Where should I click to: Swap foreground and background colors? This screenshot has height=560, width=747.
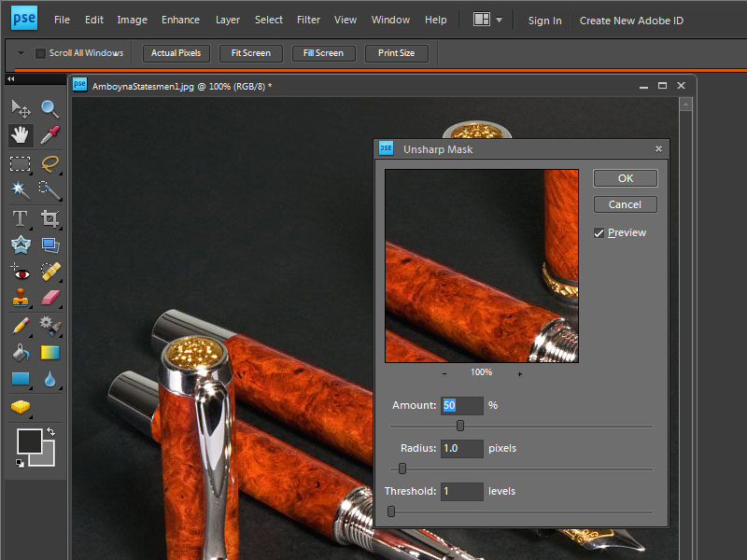49,431
